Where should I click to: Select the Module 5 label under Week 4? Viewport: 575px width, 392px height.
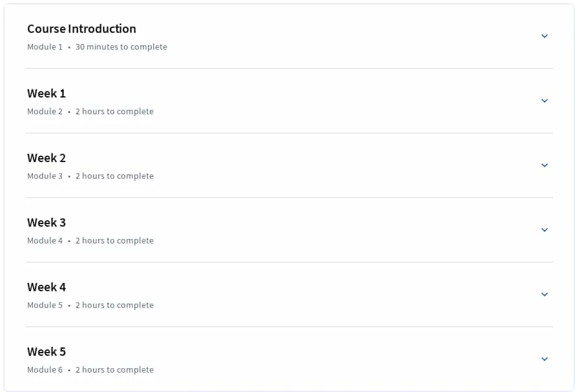(45, 305)
